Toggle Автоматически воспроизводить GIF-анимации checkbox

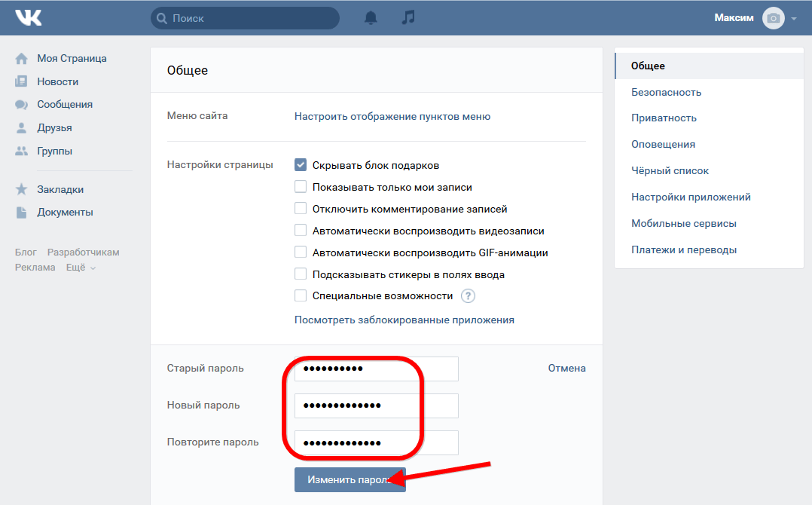pyautogui.click(x=301, y=252)
